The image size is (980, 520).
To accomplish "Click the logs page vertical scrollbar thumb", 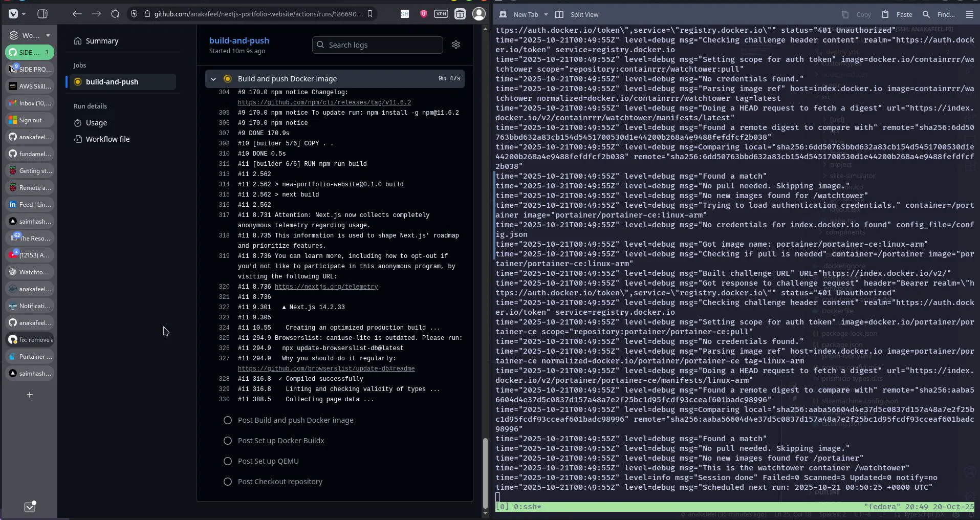I will (x=485, y=473).
